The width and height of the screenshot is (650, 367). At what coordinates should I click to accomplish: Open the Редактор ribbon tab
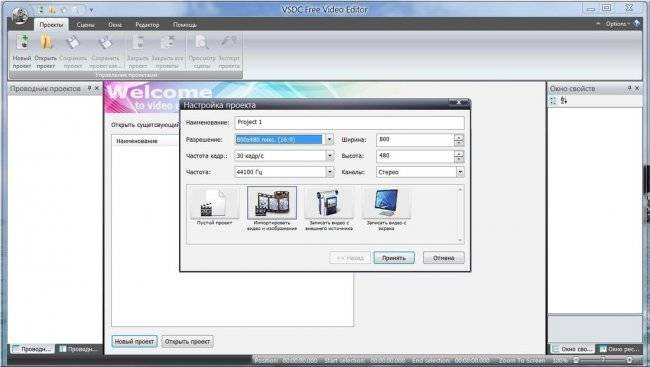tap(147, 25)
